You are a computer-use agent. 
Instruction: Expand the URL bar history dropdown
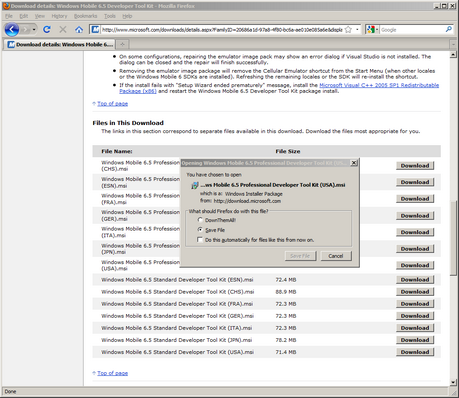(357, 30)
